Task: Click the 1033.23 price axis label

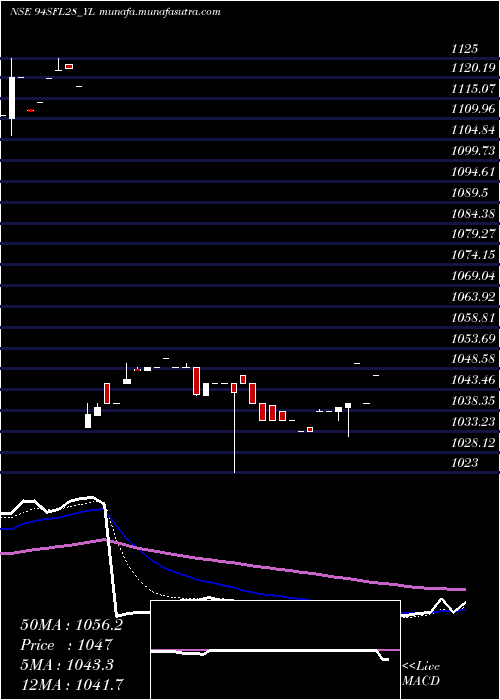Action: (x=473, y=421)
